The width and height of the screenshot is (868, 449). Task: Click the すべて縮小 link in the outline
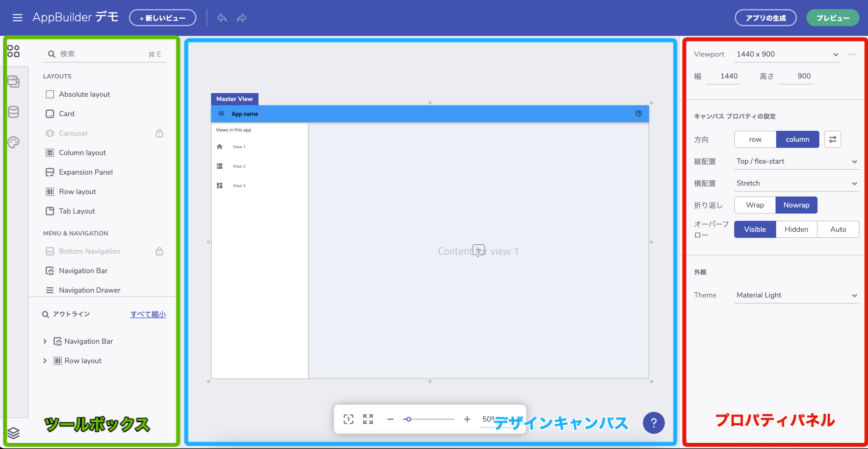tap(148, 314)
